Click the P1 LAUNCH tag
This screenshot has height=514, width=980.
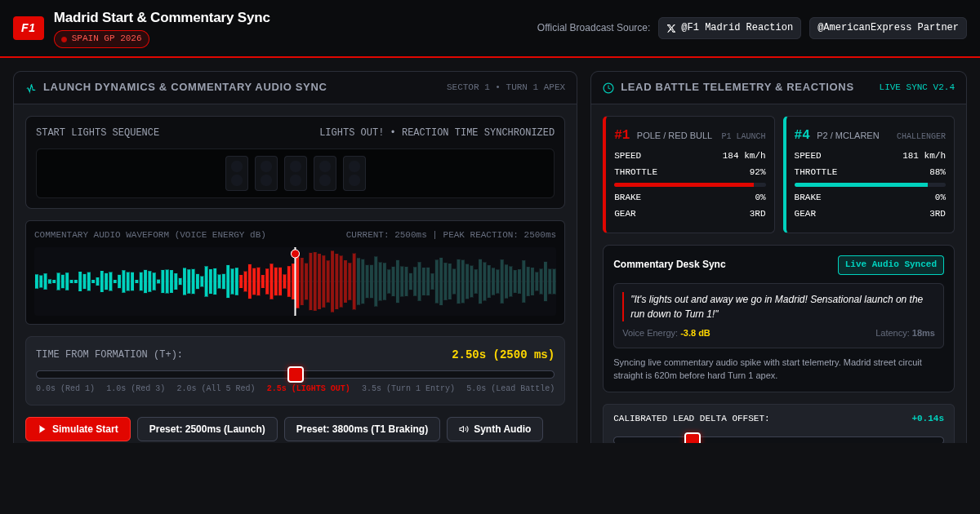tap(743, 136)
